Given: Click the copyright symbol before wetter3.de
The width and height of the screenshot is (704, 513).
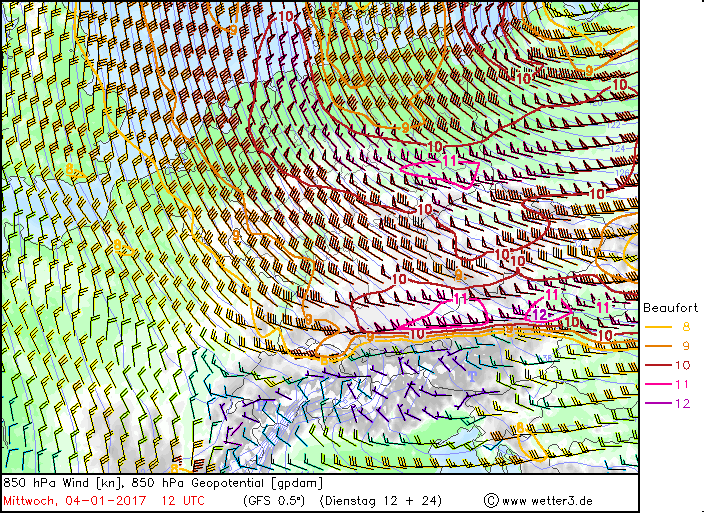Looking at the screenshot, I should 491,500.
